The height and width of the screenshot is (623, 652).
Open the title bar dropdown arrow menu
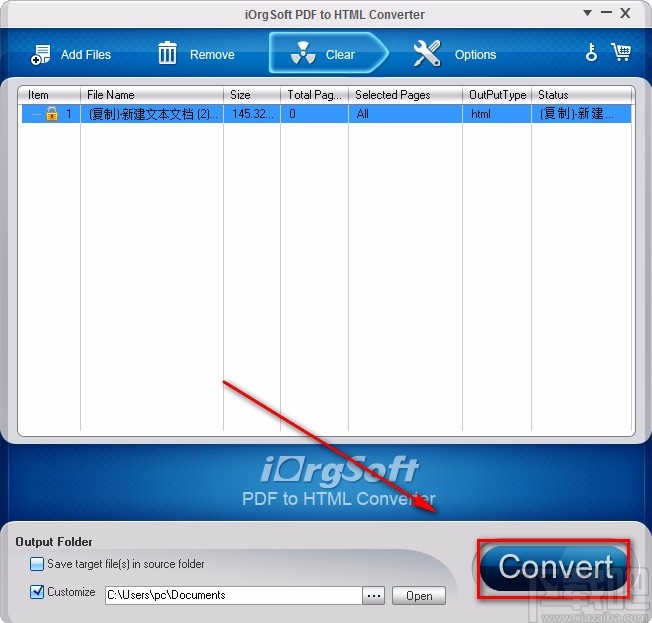587,13
